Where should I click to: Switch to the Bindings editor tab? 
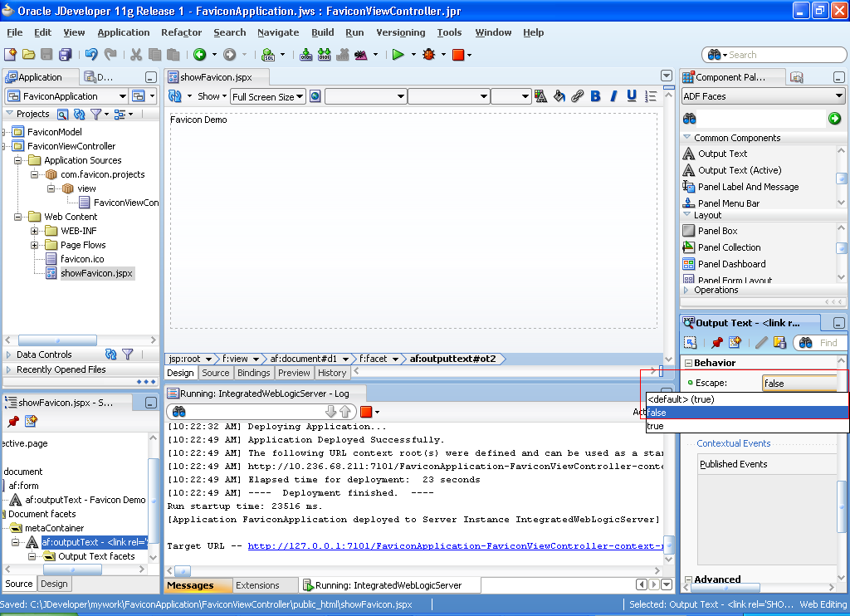[253, 373]
